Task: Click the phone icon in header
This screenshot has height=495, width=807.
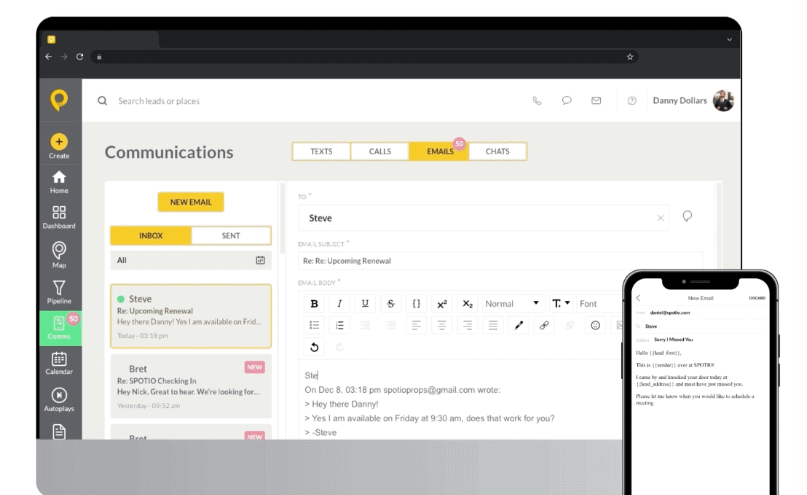Action: [537, 101]
